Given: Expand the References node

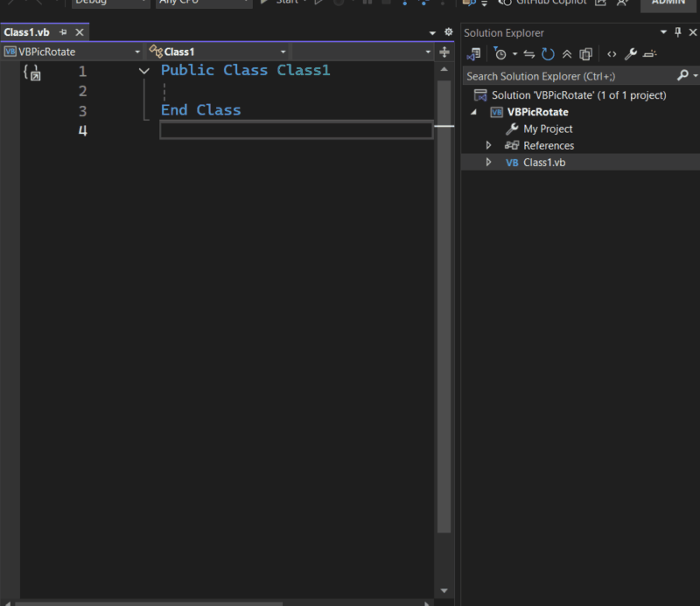Looking at the screenshot, I should (488, 145).
